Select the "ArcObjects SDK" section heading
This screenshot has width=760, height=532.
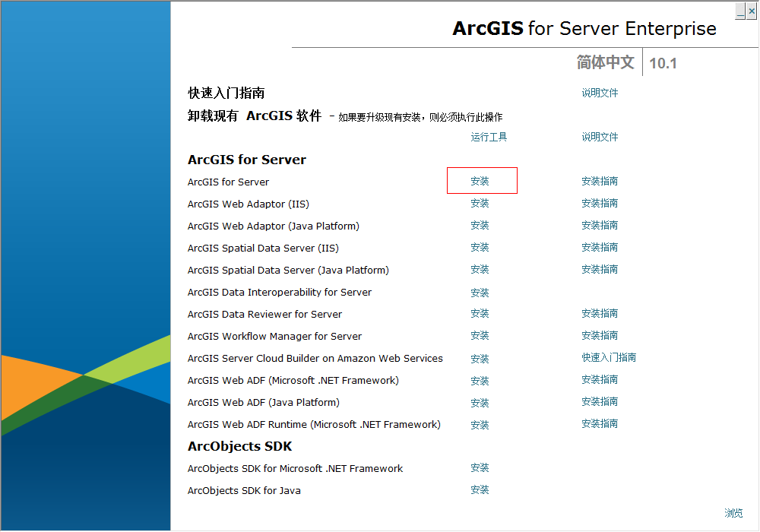tap(240, 446)
